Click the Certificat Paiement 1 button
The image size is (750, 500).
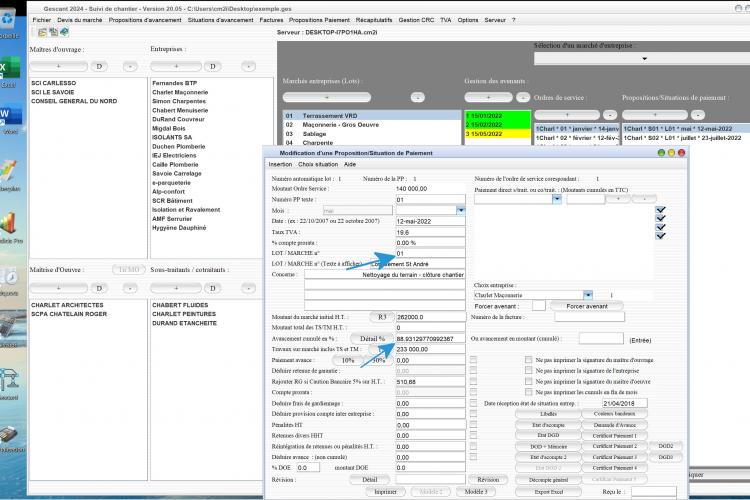point(615,435)
